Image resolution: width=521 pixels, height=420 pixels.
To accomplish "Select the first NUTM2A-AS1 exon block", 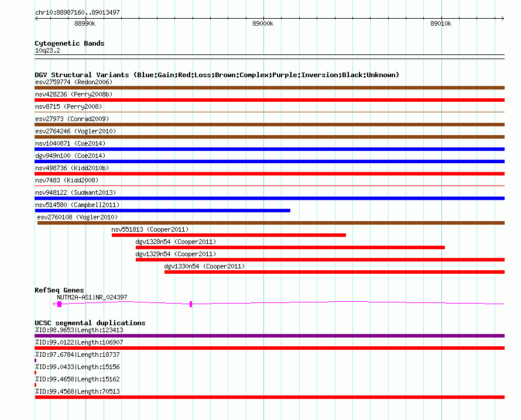I will pyautogui.click(x=60, y=304).
